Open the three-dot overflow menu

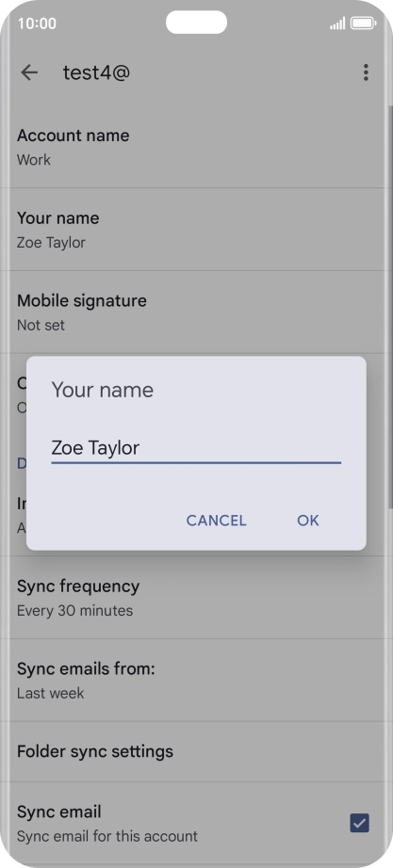tap(366, 72)
